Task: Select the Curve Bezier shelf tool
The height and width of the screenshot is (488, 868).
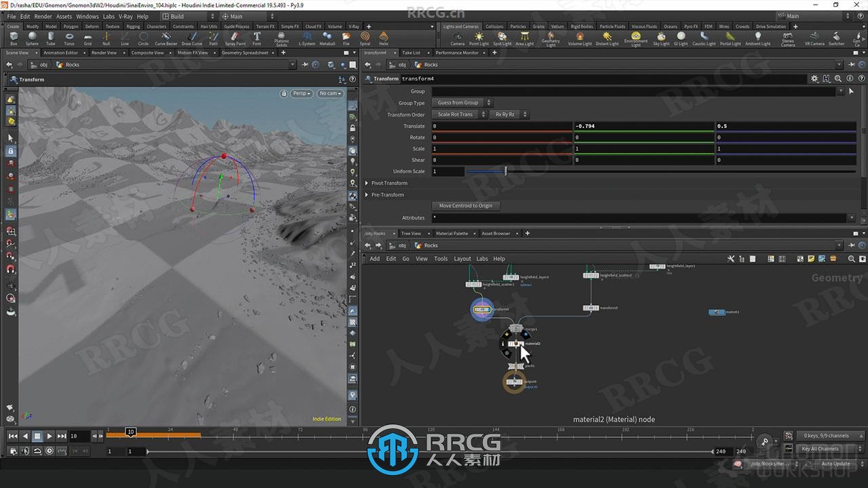Action: coord(165,39)
